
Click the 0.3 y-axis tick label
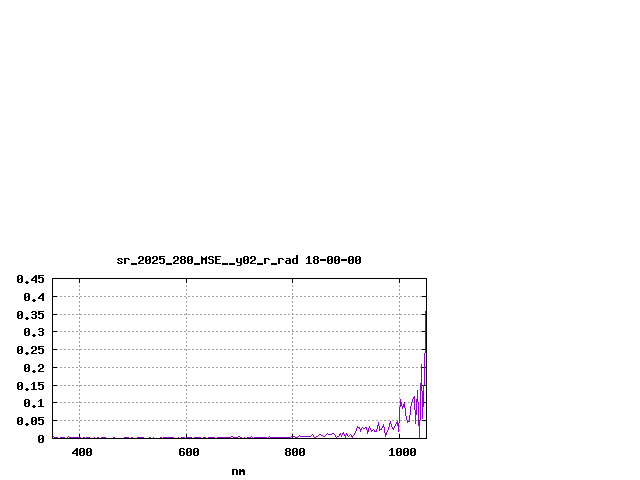[33, 332]
